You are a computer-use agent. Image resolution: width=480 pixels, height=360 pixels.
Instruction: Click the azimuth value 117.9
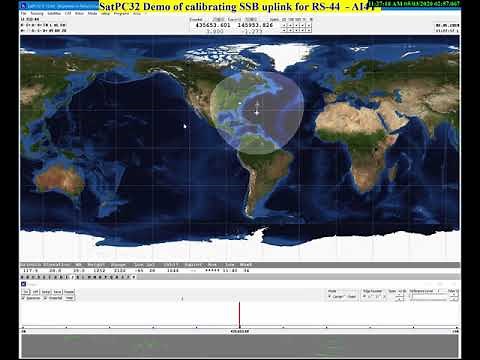tap(31, 270)
